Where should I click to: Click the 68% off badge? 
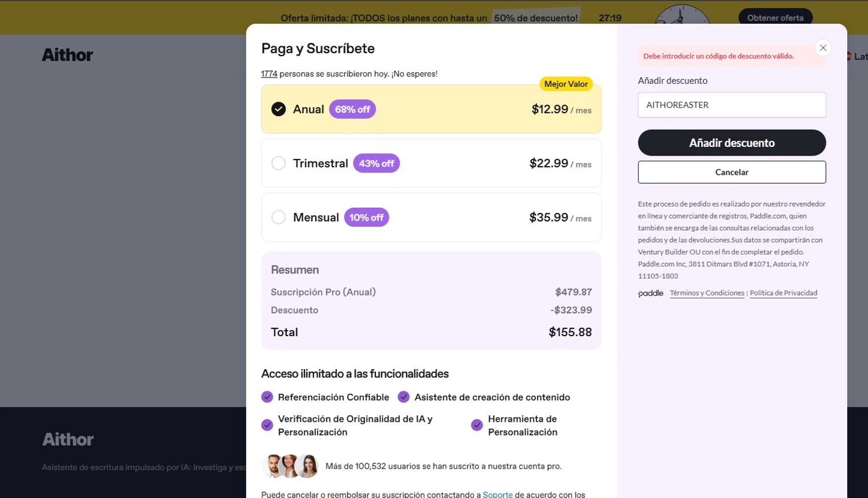(x=352, y=109)
